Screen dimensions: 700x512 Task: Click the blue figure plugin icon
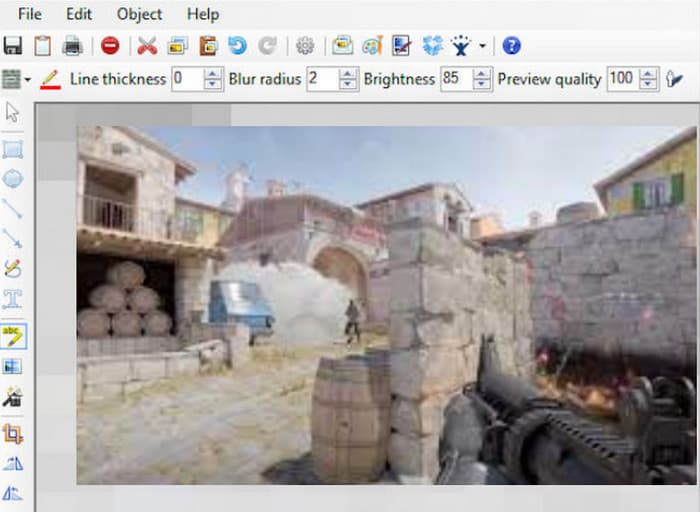[x=461, y=46]
